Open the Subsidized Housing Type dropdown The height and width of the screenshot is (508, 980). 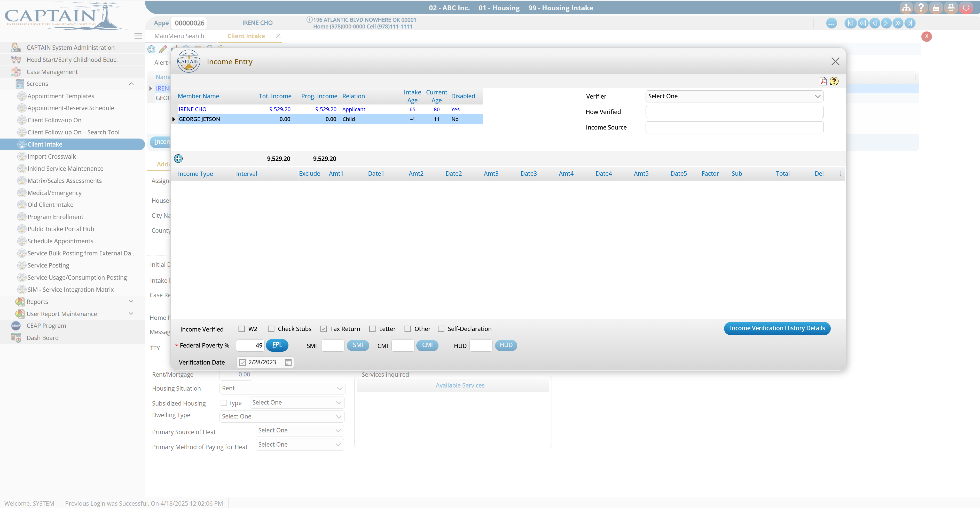[x=297, y=402]
